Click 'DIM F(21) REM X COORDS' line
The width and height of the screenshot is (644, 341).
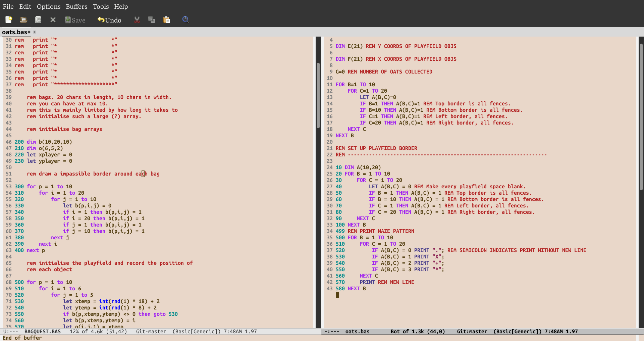(396, 59)
